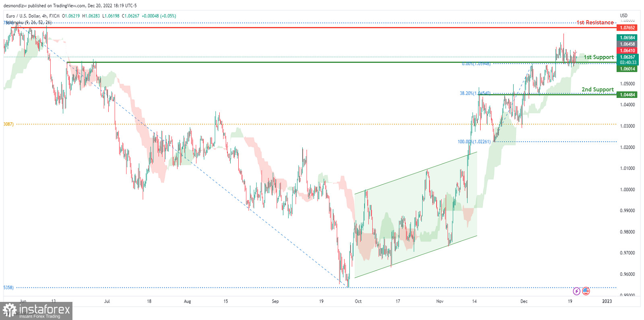The width and height of the screenshot is (644, 320).
Task: Click the low value L1.06198
Action: (x=111, y=16)
